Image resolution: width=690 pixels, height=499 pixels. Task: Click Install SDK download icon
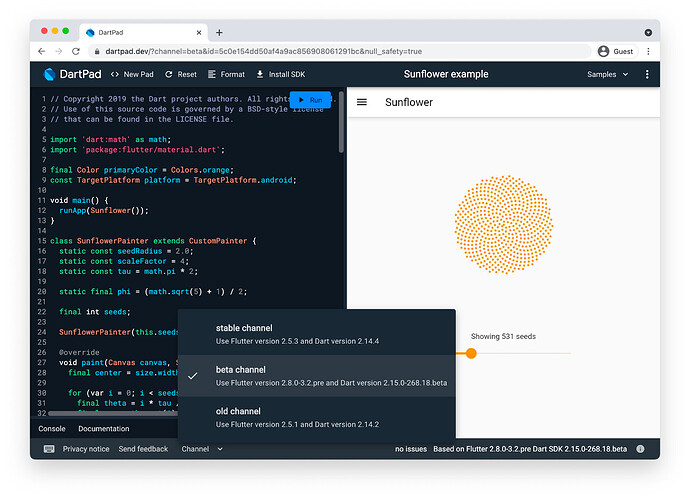[x=261, y=74]
